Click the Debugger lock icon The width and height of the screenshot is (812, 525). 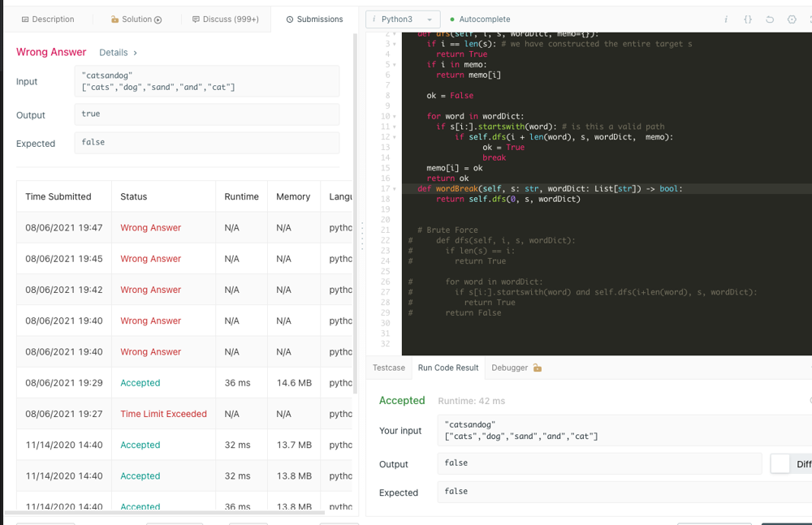tap(537, 368)
